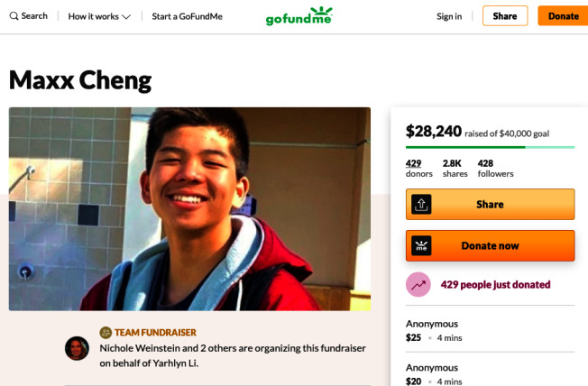The height and width of the screenshot is (386, 588).
Task: Click the Maxx Cheng campaign photo
Action: [189, 209]
